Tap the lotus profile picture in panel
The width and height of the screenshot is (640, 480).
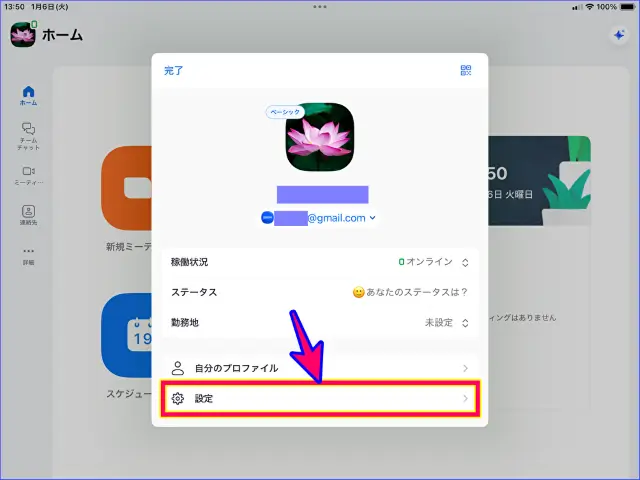(x=320, y=137)
